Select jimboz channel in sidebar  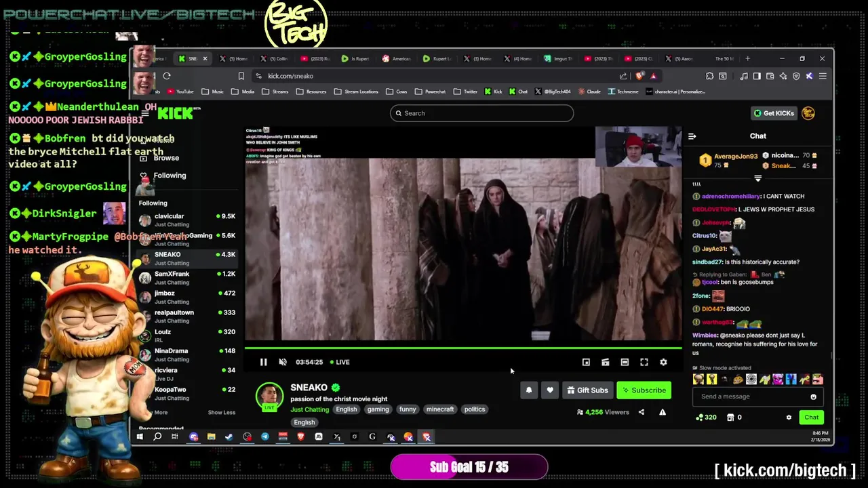click(x=187, y=297)
